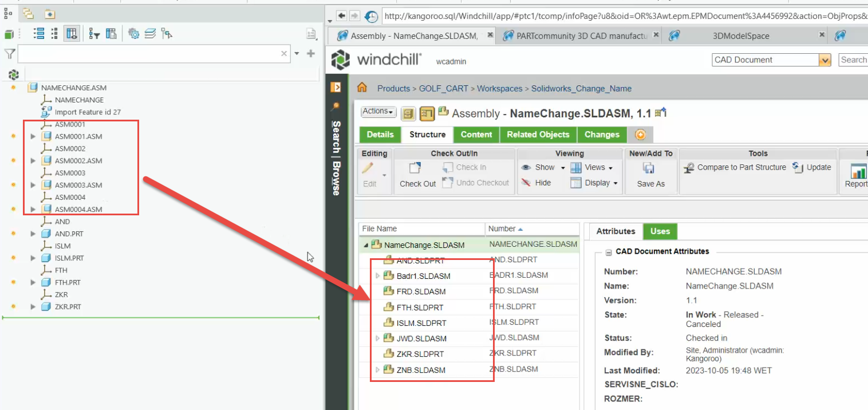Click the browser URL address bar
Screen dimensions: 868x410
(625, 16)
